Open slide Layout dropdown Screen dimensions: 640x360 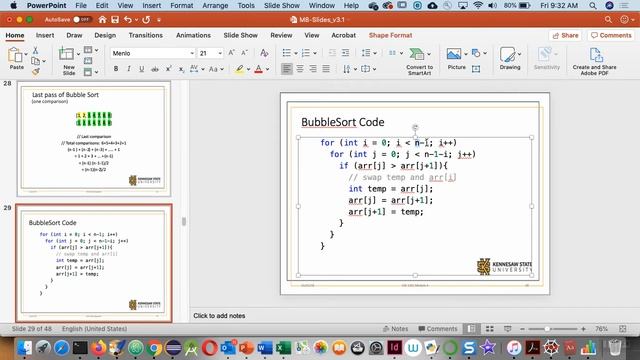coord(91,50)
